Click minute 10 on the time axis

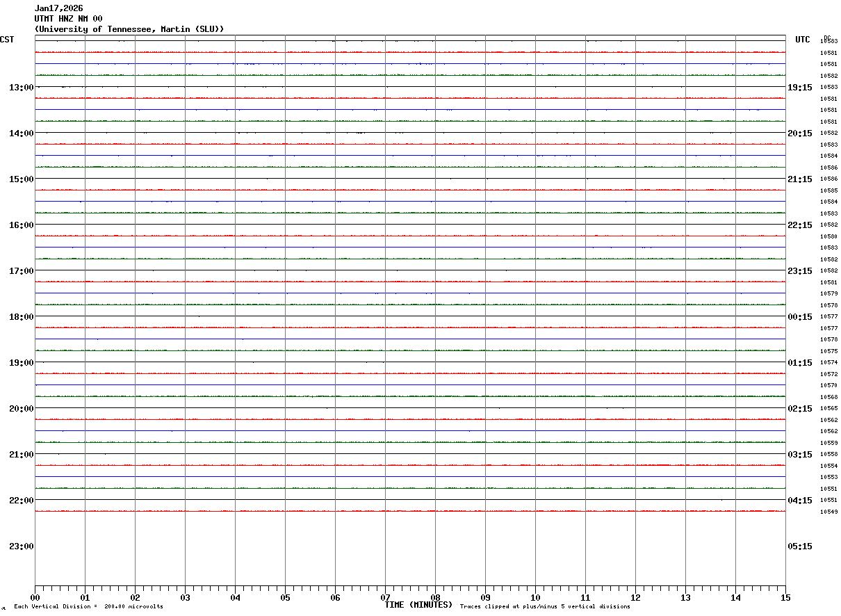[535, 597]
